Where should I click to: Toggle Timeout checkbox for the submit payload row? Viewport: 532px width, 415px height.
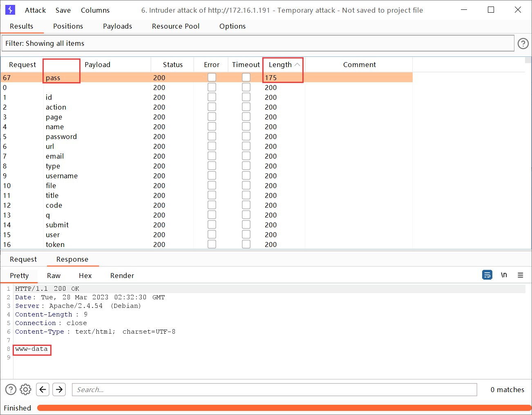(x=246, y=224)
